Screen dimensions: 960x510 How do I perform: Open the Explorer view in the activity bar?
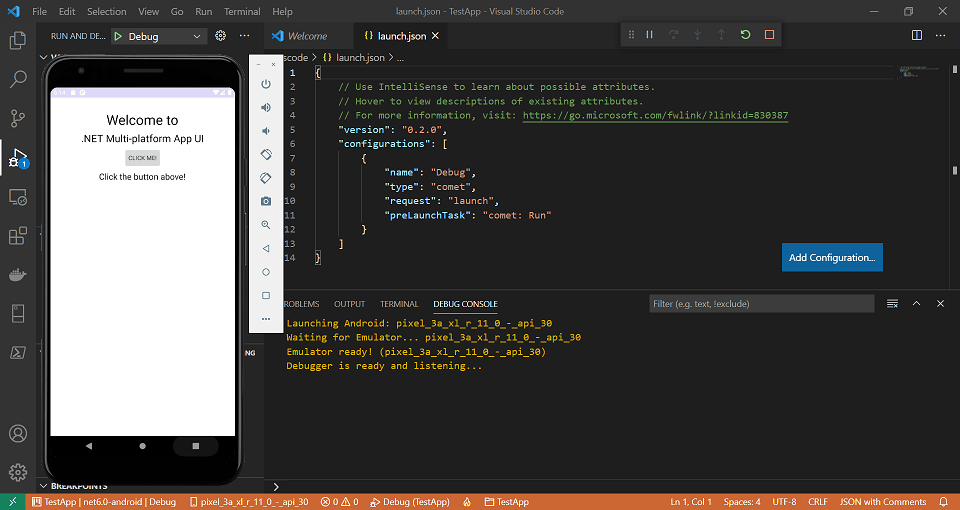18,41
